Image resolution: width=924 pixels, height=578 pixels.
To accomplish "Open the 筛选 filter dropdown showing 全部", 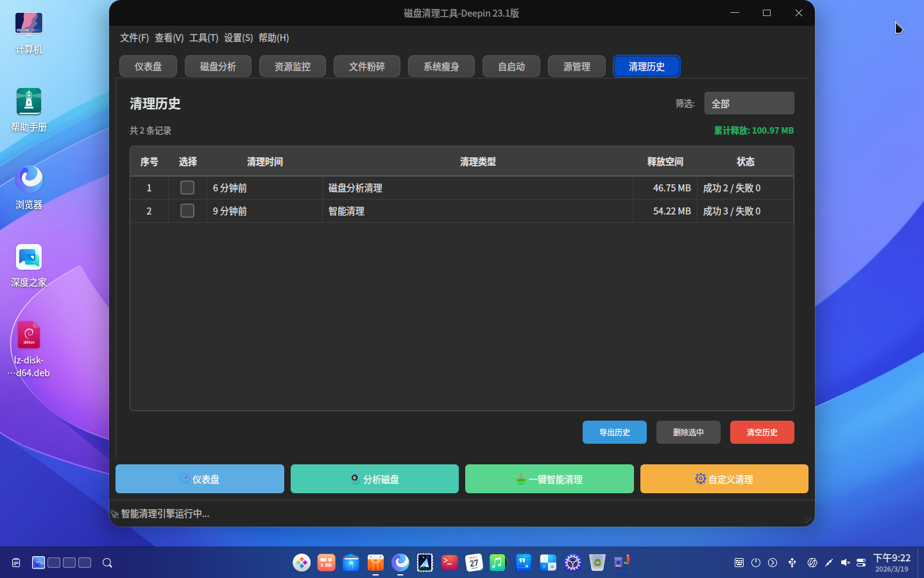I will [749, 103].
